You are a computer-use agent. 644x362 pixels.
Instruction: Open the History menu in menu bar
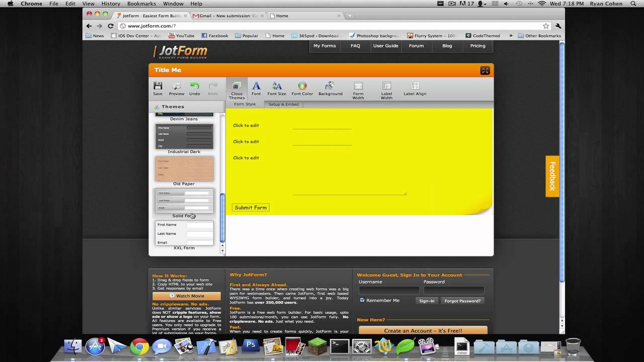click(x=111, y=4)
